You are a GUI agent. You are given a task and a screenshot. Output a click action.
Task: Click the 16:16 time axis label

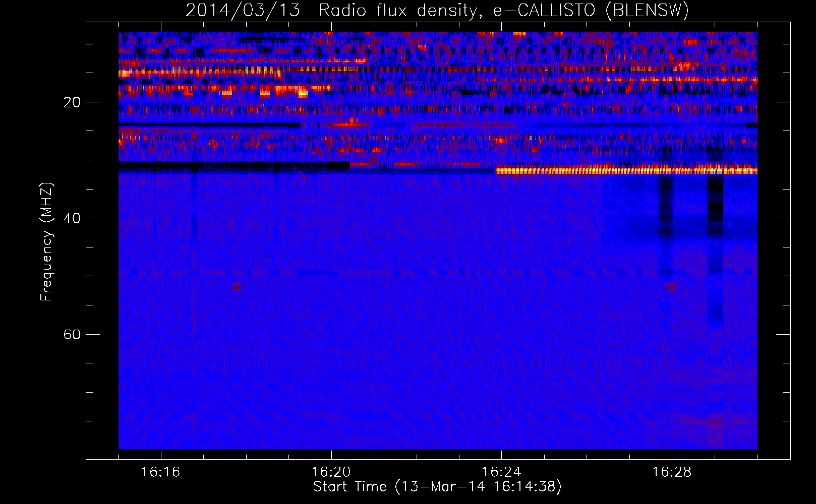point(161,472)
